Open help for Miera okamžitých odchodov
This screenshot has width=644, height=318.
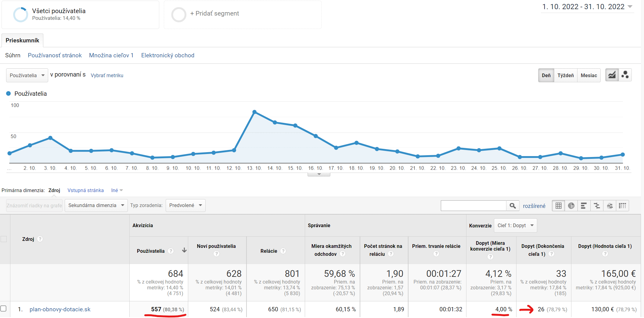(x=343, y=254)
